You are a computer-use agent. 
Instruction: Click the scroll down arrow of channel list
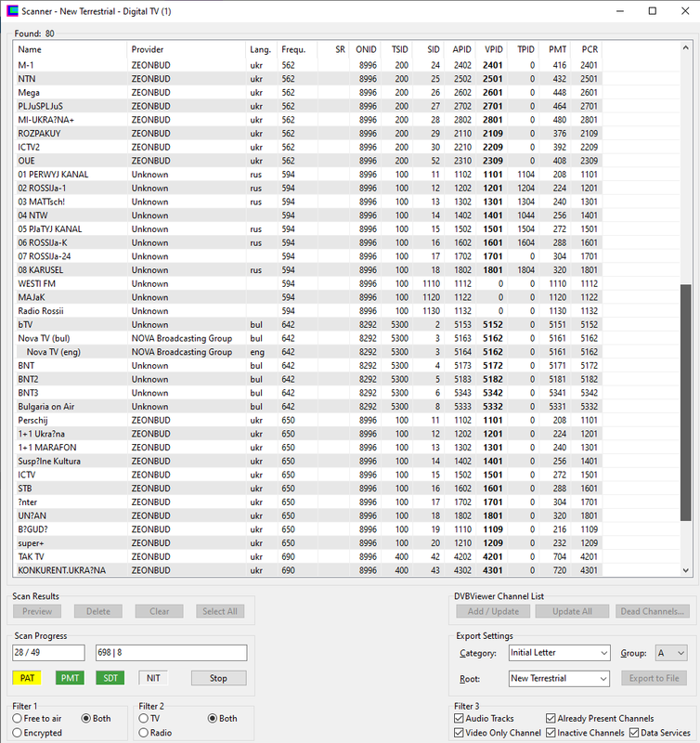[x=685, y=570]
